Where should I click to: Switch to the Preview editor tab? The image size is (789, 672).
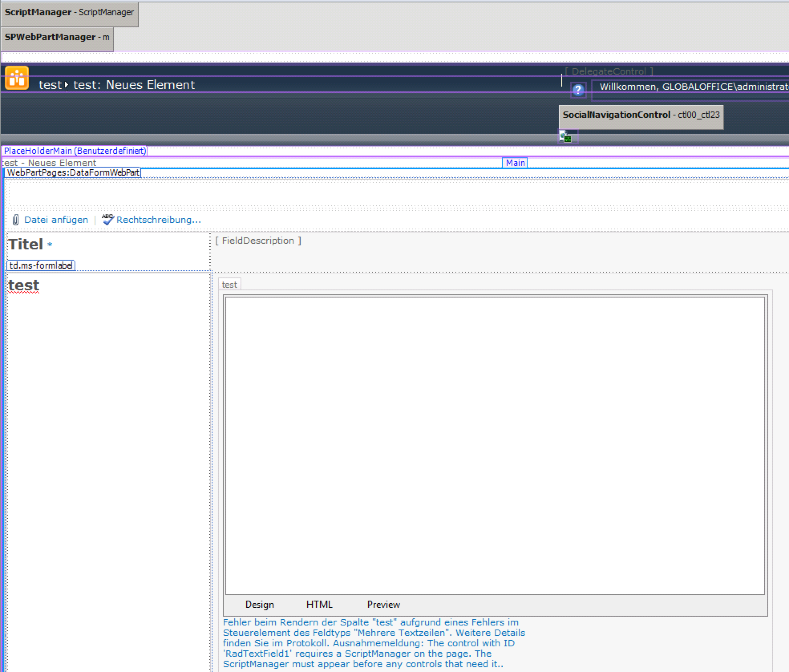click(x=383, y=605)
